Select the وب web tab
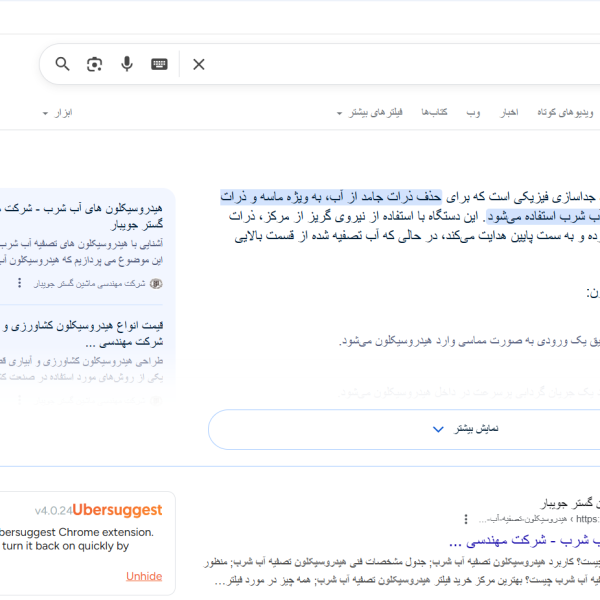Image resolution: width=600 pixels, height=600 pixels. pos(473,113)
